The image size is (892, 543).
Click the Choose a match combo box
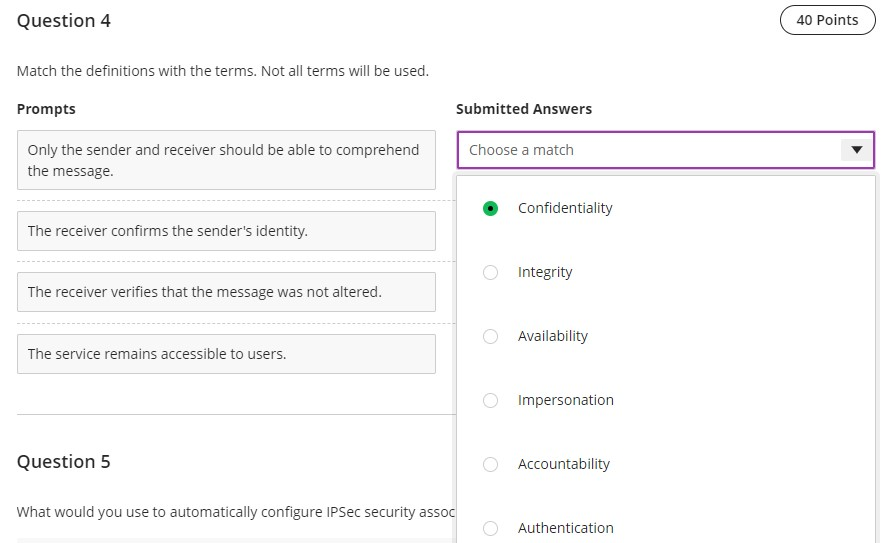[x=650, y=150]
